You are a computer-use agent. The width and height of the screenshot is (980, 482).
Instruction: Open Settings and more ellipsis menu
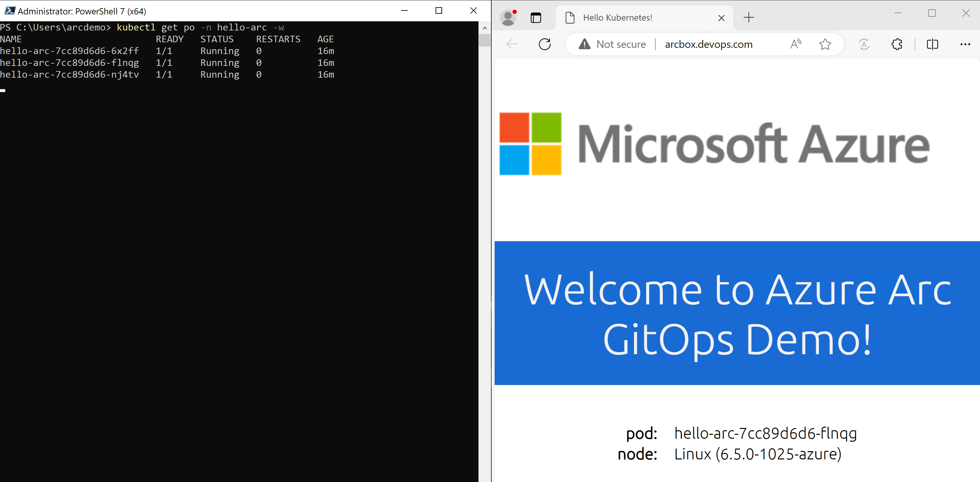point(965,44)
